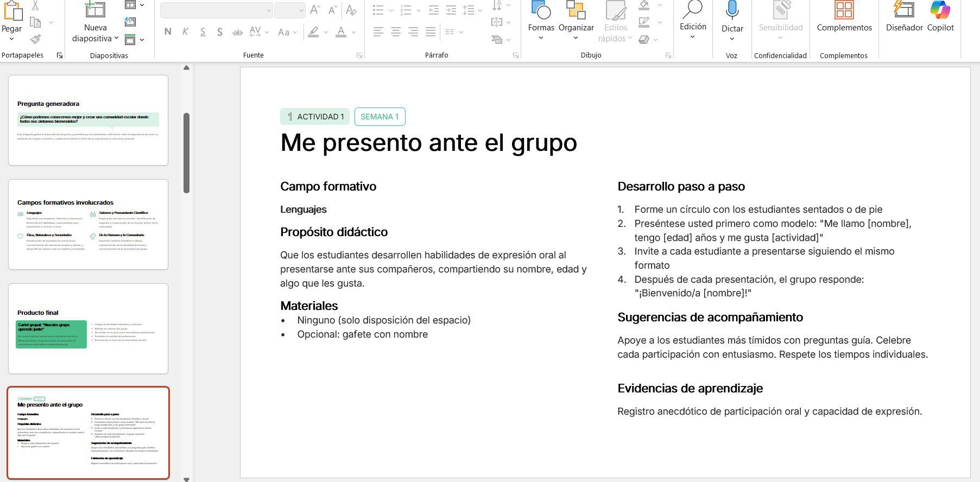Click the Complementos grid icon
This screenshot has height=482, width=980.
click(844, 10)
